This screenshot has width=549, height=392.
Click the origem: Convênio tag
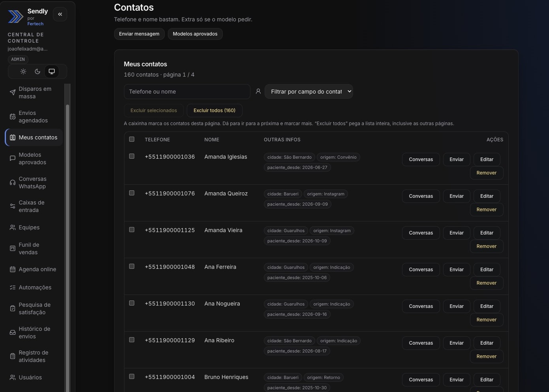point(338,157)
